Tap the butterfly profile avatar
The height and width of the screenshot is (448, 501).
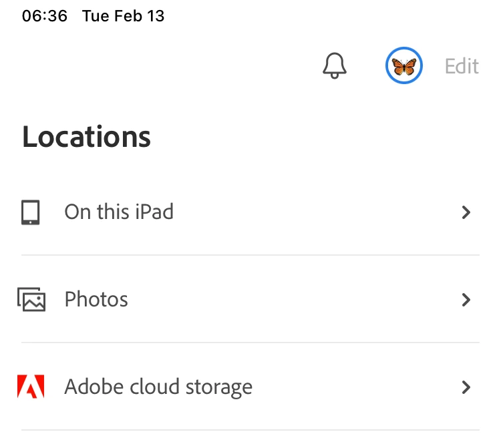tap(403, 66)
